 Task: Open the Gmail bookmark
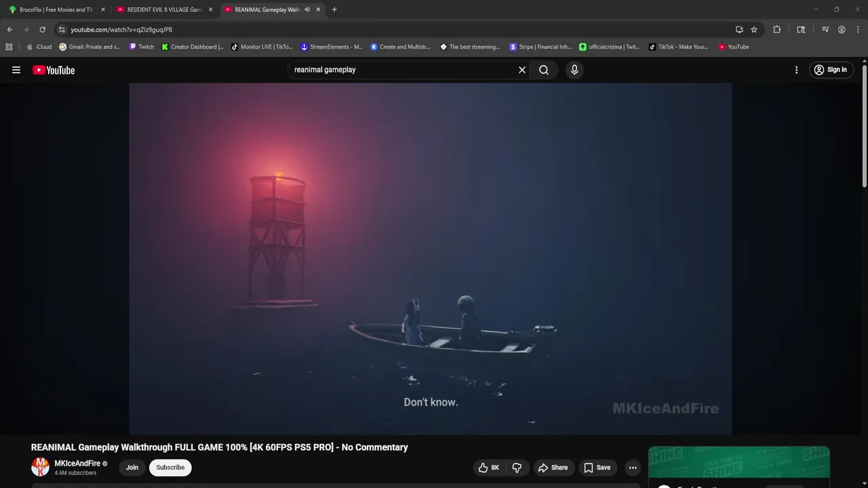pos(90,47)
